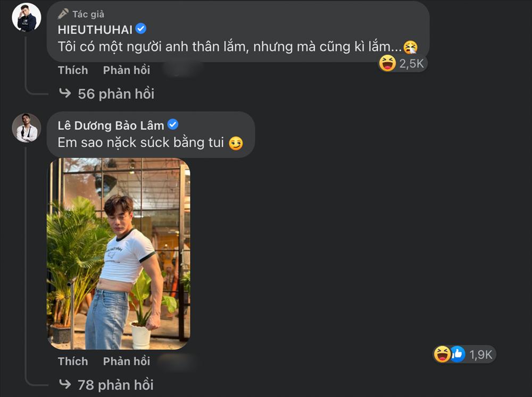Click the pencil icon next to Tác giả
The width and height of the screenshot is (532, 397).
pos(64,14)
